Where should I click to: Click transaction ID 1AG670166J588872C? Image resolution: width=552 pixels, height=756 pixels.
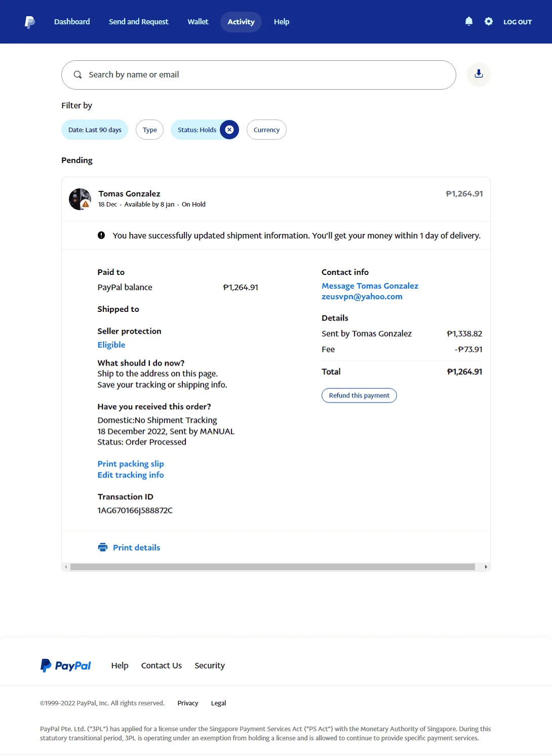coord(135,510)
